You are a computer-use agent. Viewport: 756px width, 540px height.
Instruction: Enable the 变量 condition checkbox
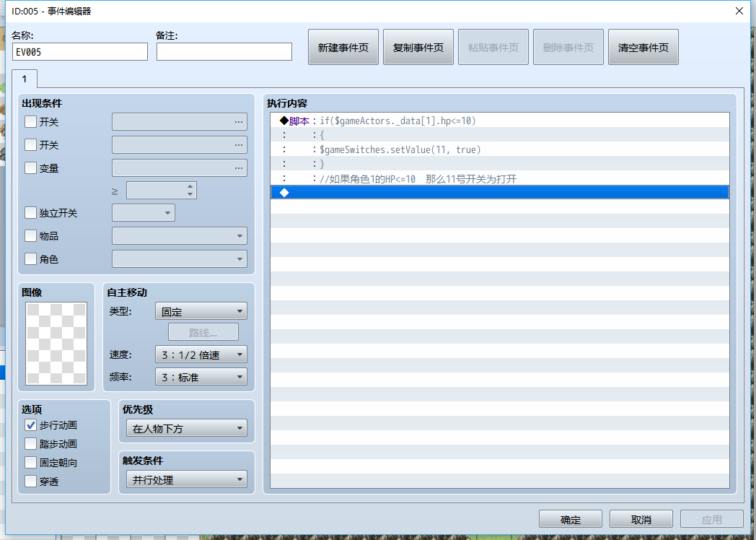tap(30, 168)
